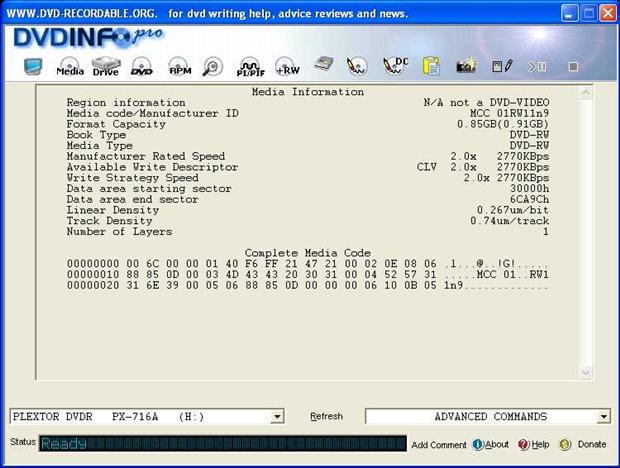
Task: Open the PLEXTOR drive selection dropdown
Action: [278, 417]
